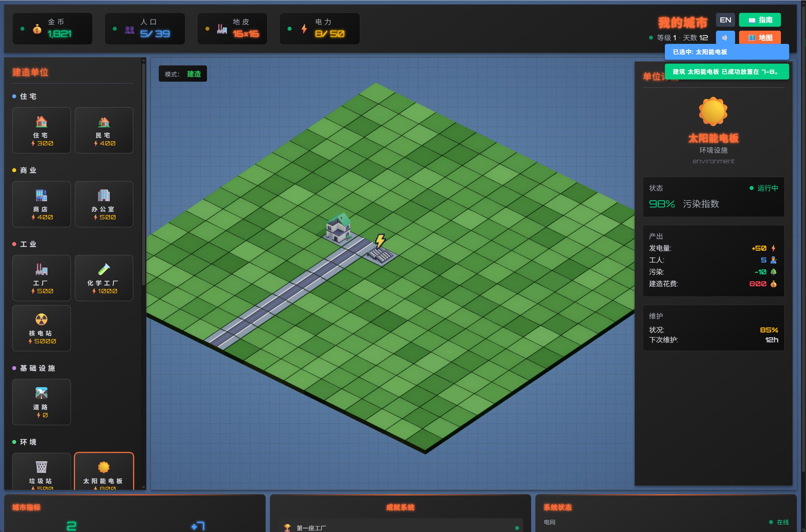The image size is (806, 532).
Task: Select the 工厂 factory unit
Action: (x=41, y=278)
